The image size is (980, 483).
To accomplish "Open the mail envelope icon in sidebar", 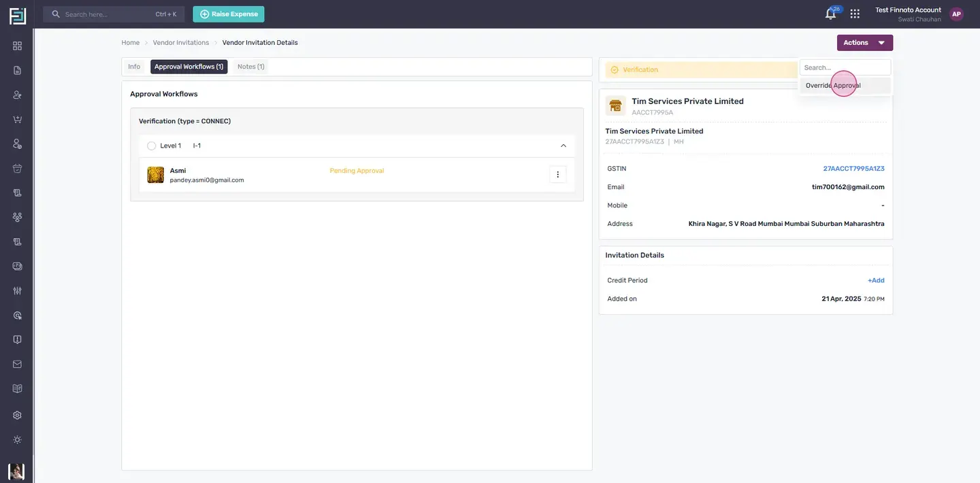I will 17,364.
